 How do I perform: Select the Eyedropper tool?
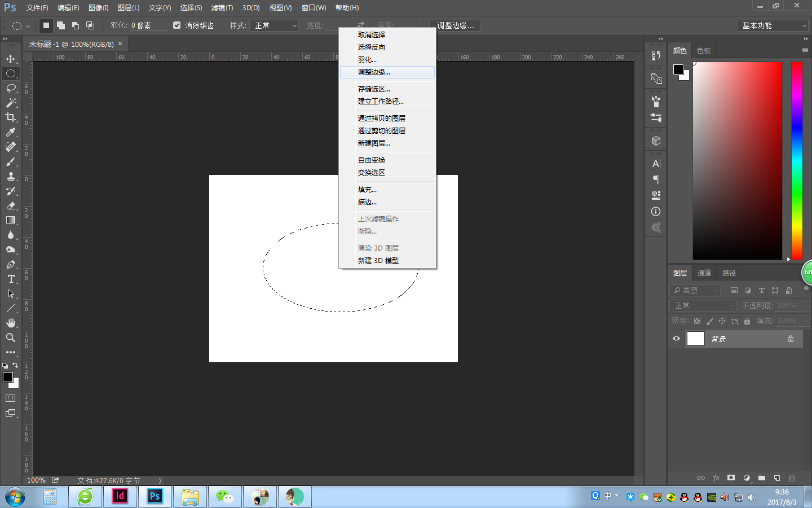click(x=11, y=132)
